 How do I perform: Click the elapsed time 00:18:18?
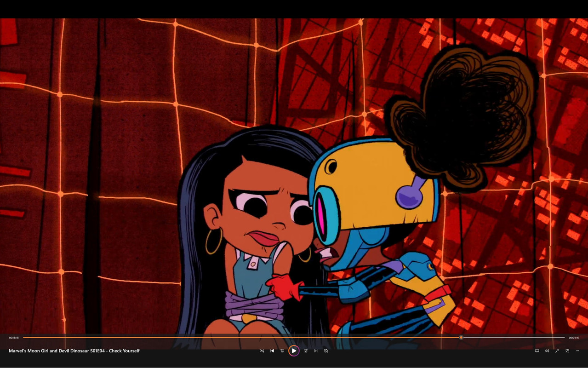coord(14,338)
